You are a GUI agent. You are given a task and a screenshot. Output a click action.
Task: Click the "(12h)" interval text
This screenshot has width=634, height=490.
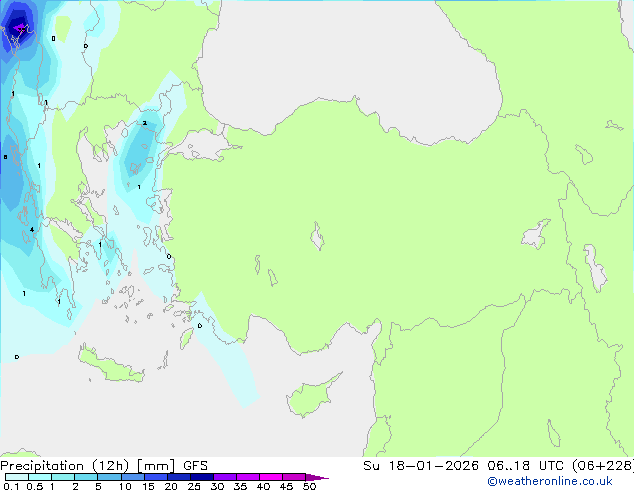coord(111,466)
